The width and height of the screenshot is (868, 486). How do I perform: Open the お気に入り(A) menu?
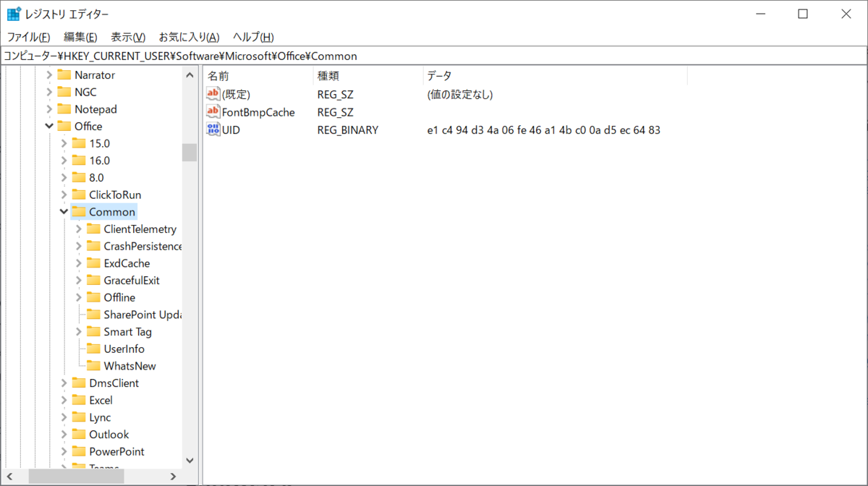[189, 37]
